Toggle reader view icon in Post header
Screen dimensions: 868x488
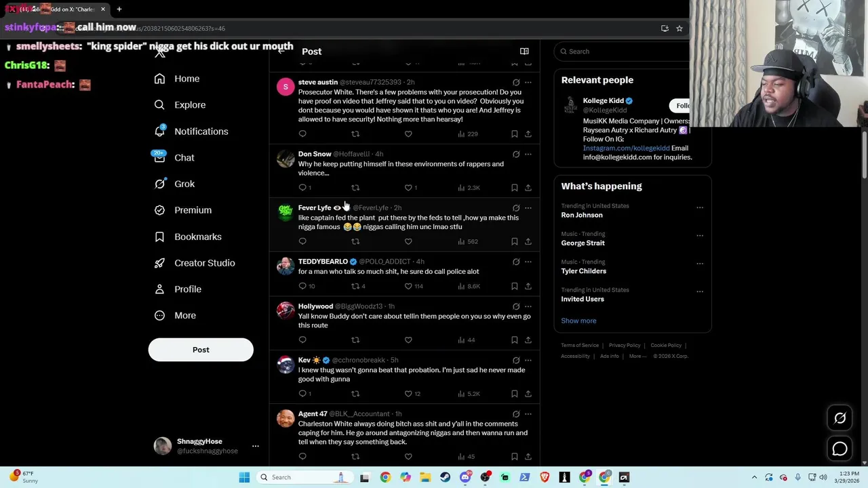(x=524, y=52)
